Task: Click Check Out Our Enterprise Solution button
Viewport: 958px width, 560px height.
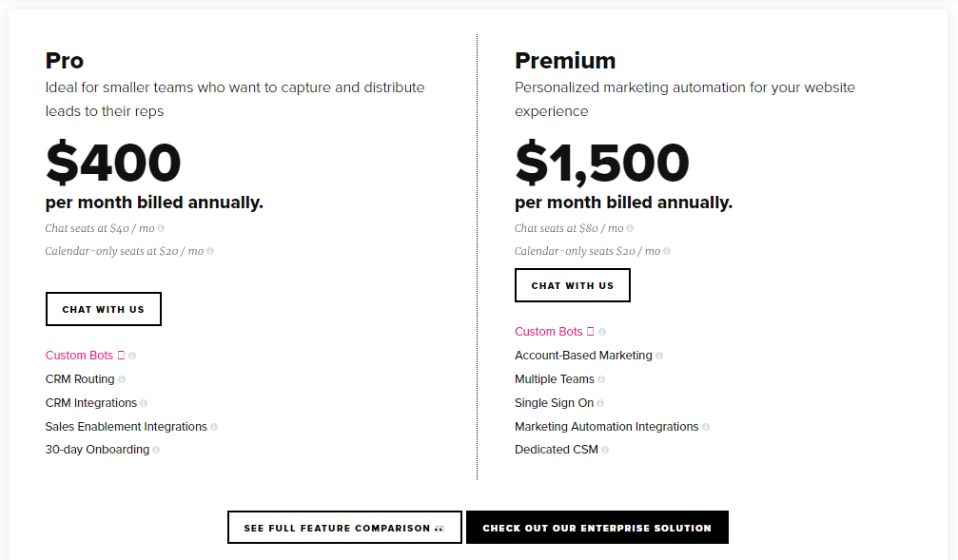Action: coord(596,528)
